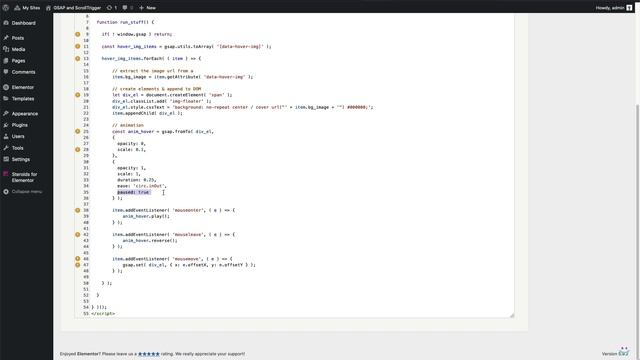
Task: Click the Collapse menu arrow icon
Action: (x=6, y=191)
